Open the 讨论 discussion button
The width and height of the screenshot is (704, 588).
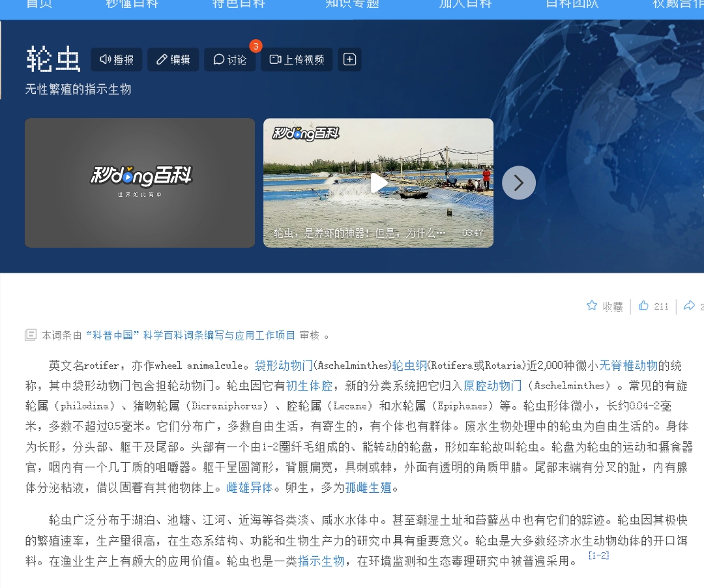pos(229,59)
